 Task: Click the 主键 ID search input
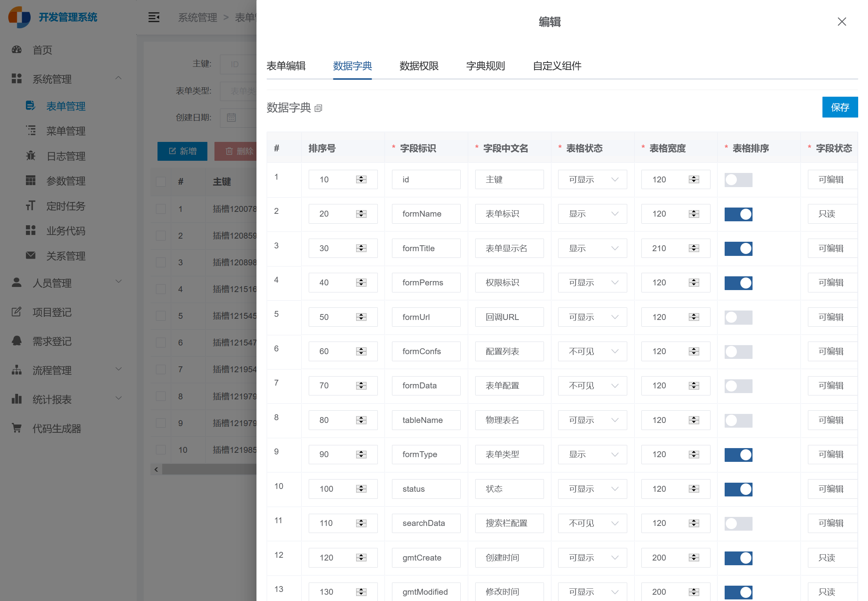click(238, 64)
